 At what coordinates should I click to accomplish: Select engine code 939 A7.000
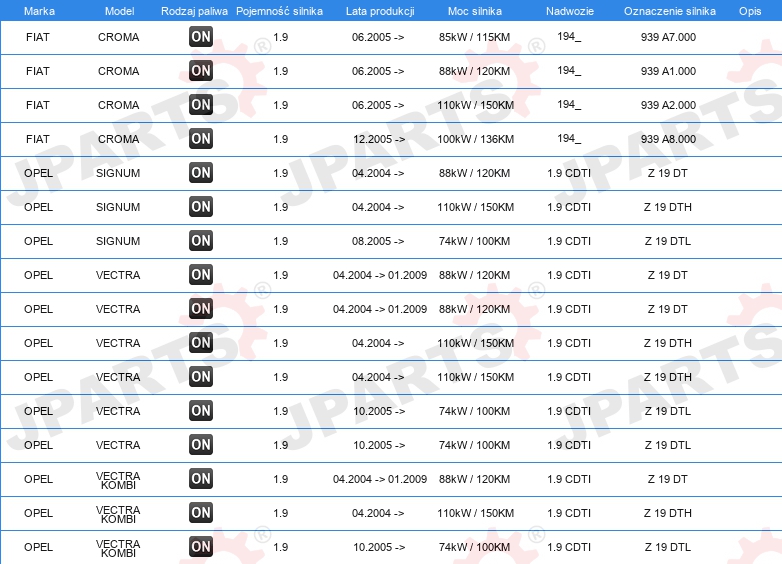[x=668, y=37]
